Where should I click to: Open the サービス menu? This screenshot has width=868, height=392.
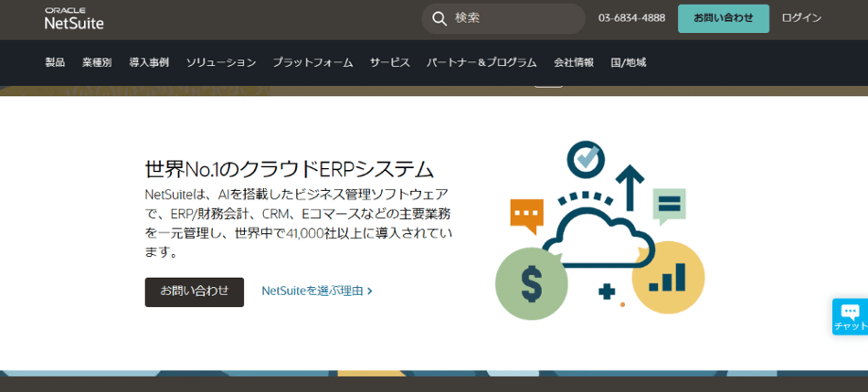(390, 62)
